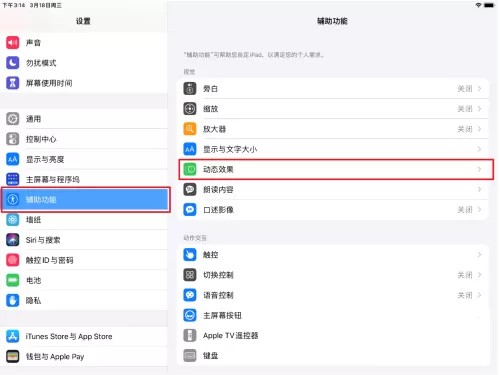Tap the 主屏幕与程序坞 grid icon
This screenshot has width=500, height=375.
(13, 179)
